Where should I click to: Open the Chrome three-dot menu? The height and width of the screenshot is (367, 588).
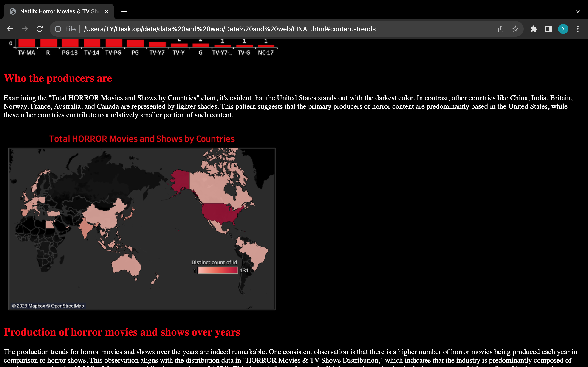pyautogui.click(x=578, y=29)
